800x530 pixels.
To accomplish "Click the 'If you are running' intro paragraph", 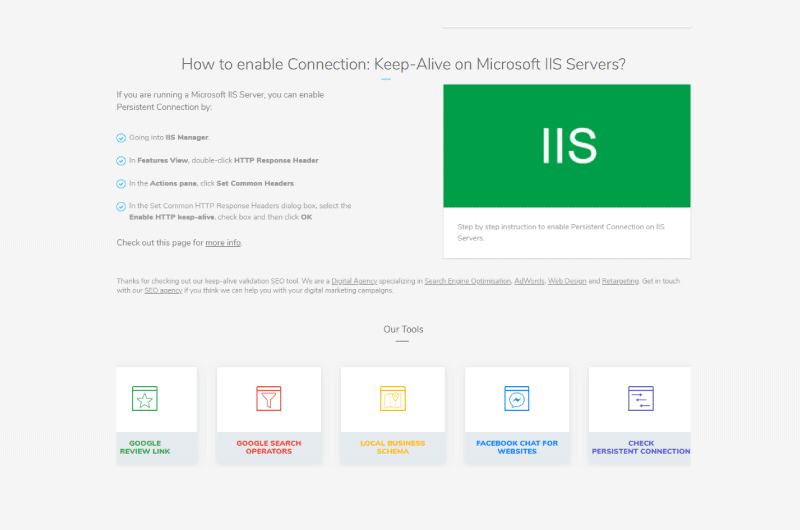I will click(x=220, y=101).
